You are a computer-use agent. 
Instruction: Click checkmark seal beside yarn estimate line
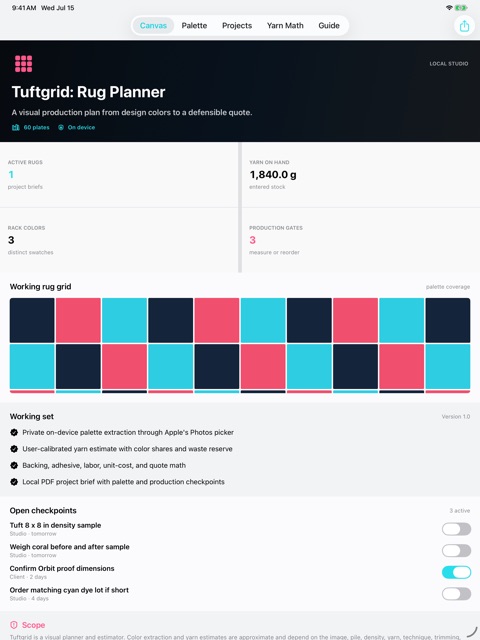pos(14,449)
